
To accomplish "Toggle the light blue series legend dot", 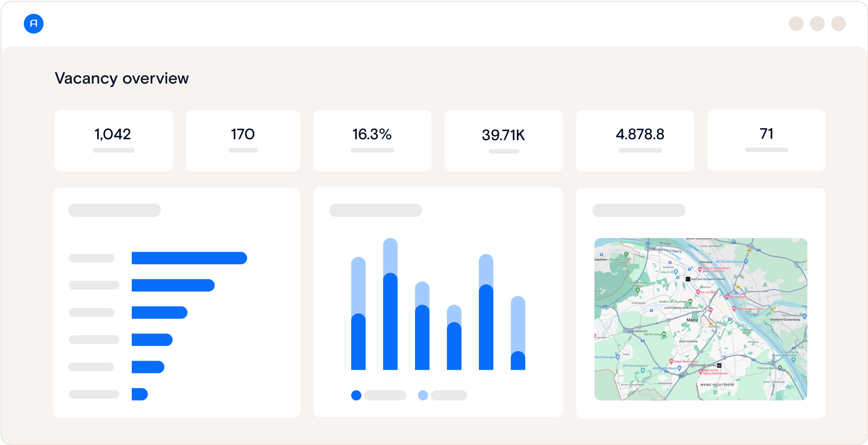I will [x=423, y=395].
